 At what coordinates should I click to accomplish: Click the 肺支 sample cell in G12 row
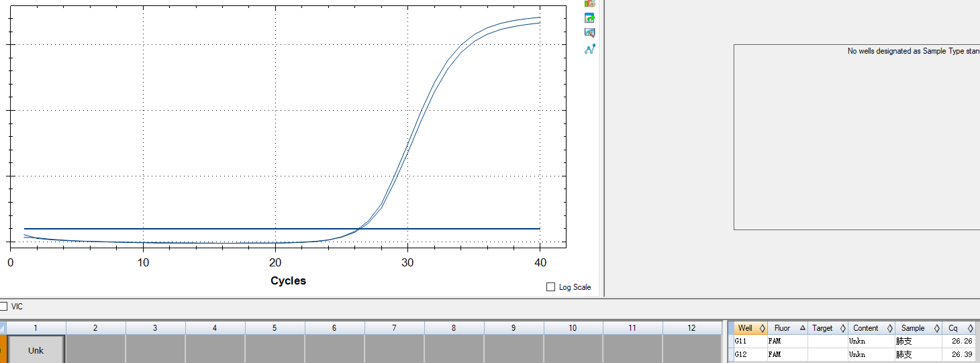coord(918,354)
